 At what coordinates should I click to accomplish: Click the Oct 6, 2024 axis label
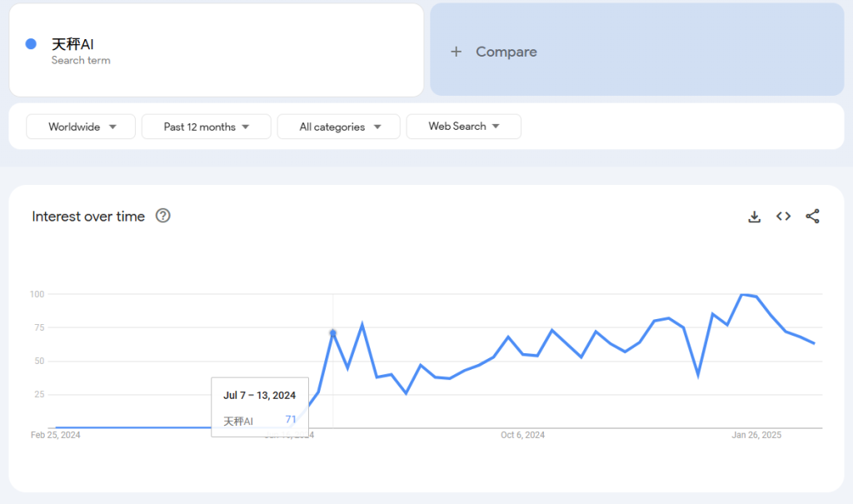click(x=522, y=435)
